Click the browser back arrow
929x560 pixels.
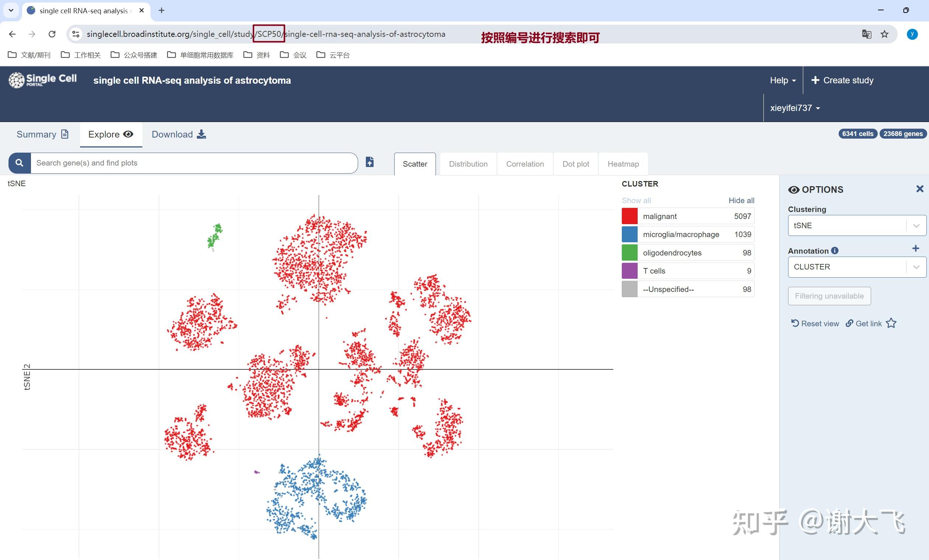tap(12, 34)
